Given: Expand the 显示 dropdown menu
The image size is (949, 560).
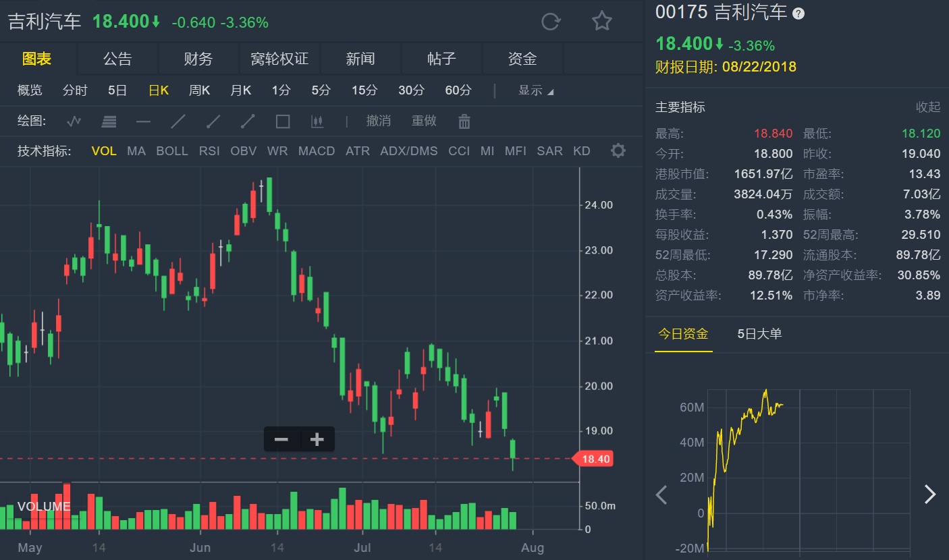Looking at the screenshot, I should click(x=536, y=91).
